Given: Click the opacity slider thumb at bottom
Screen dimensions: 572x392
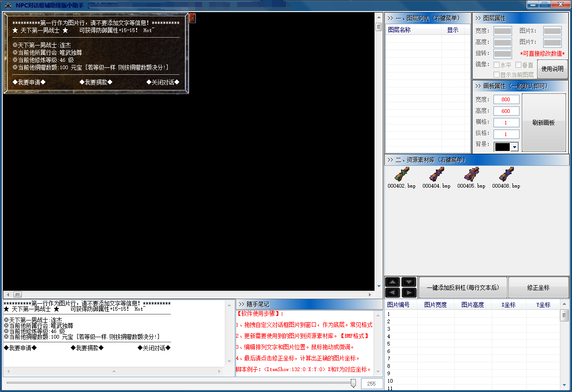Looking at the screenshot, I should (x=353, y=383).
